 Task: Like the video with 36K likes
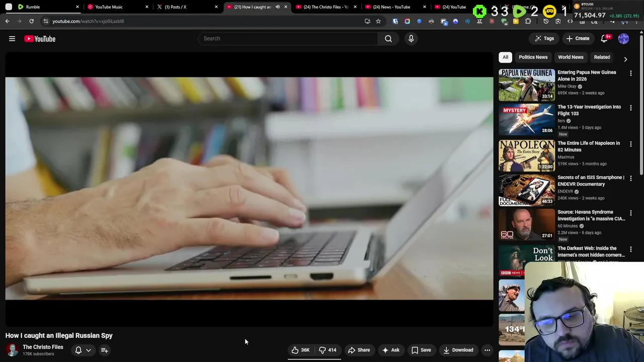coord(301,350)
